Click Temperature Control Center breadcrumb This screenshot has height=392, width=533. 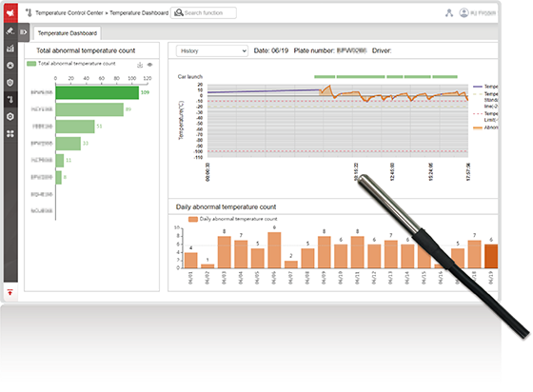click(x=69, y=13)
